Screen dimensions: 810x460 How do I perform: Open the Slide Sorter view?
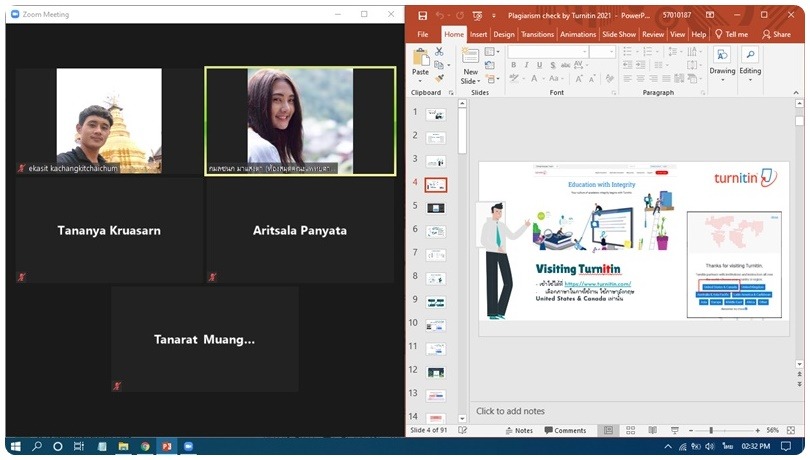(629, 430)
